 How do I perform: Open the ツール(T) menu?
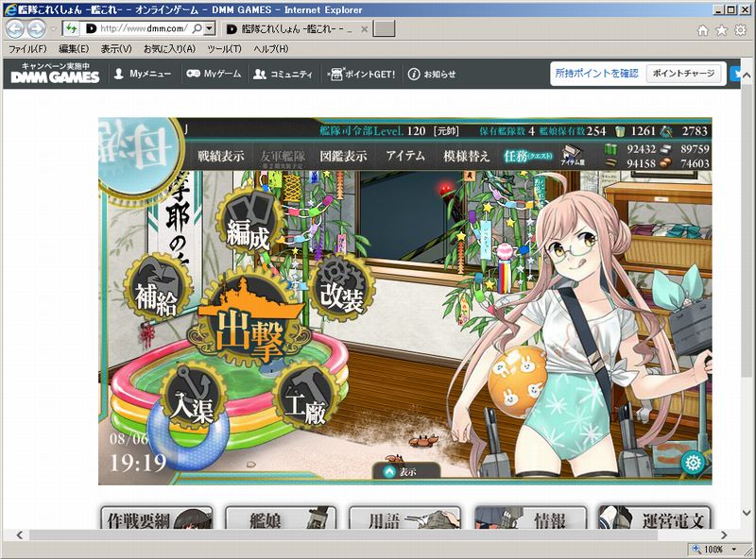coord(224,49)
